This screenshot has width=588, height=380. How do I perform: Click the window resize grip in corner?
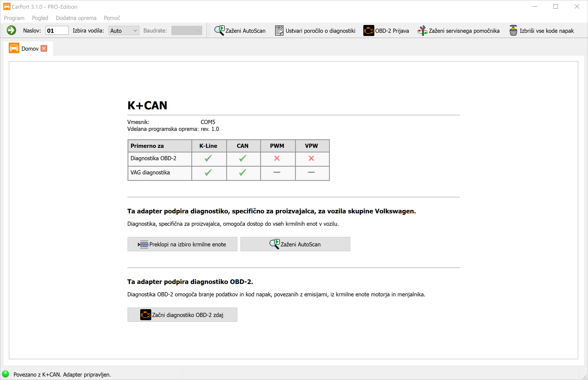pos(585,377)
